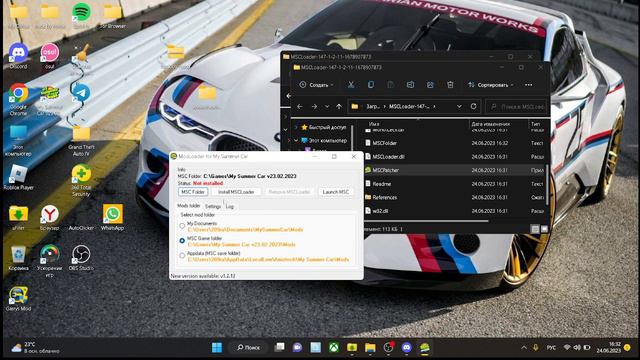Select the MSCLoader.dll file
The height and width of the screenshot is (360, 640).
click(388, 156)
